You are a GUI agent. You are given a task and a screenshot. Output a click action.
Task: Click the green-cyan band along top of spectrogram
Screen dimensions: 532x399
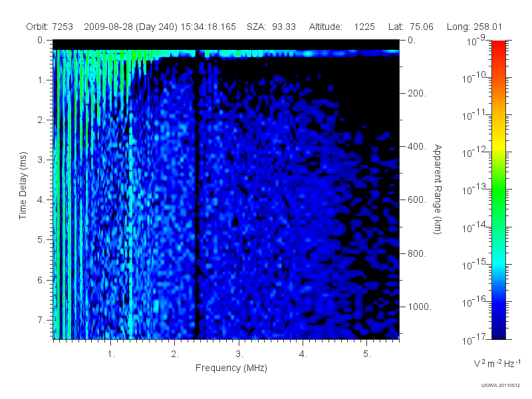point(226,53)
